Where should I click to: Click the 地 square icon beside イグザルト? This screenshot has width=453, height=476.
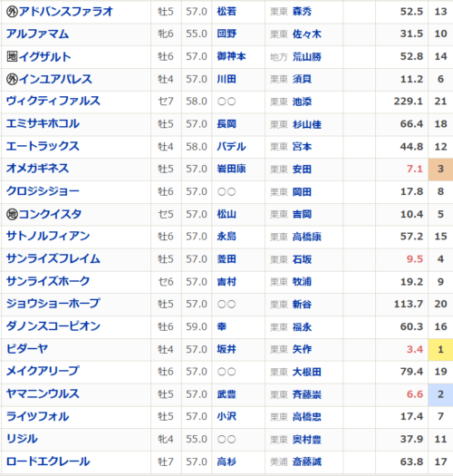point(12,56)
